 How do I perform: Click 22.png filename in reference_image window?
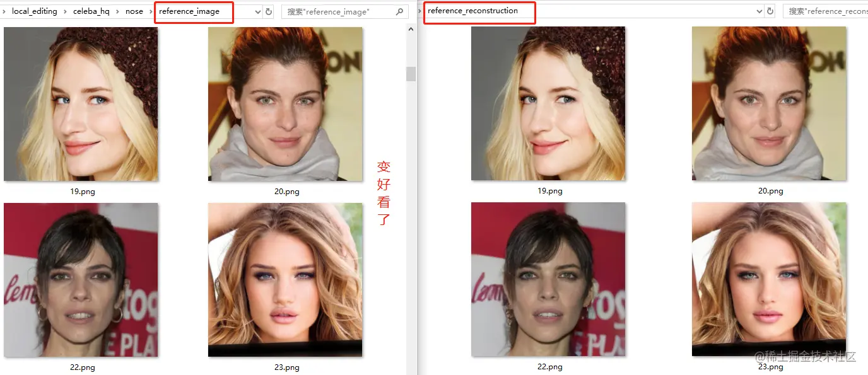pyautogui.click(x=83, y=367)
